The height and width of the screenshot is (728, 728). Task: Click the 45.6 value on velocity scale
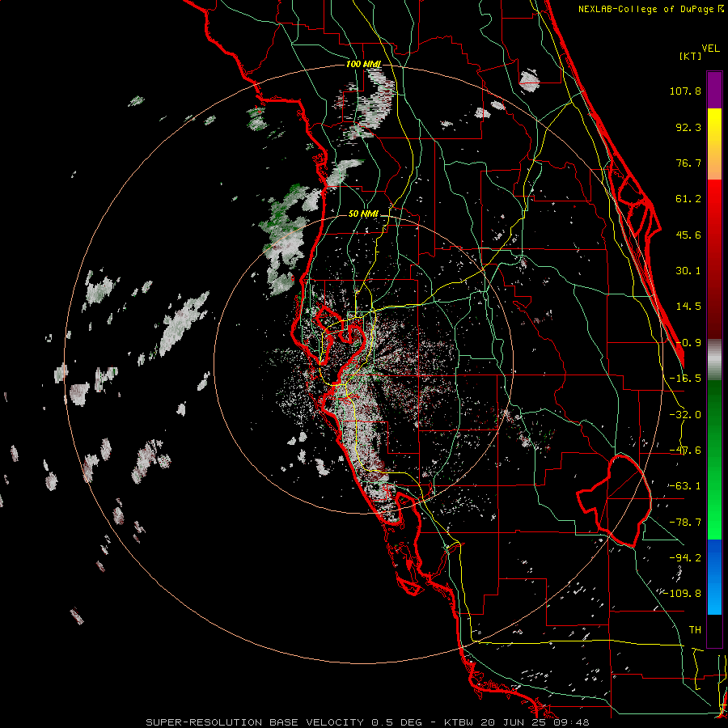(x=688, y=235)
